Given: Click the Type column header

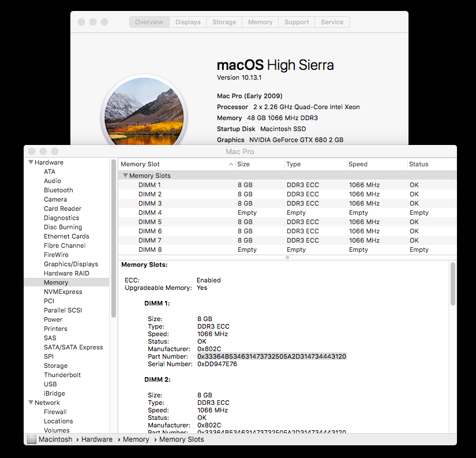Looking at the screenshot, I should [x=316, y=164].
